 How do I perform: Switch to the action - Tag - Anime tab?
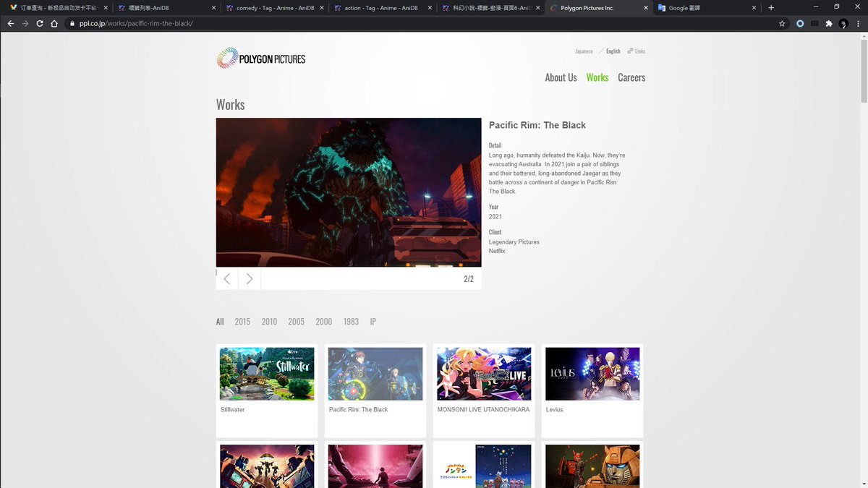tap(383, 7)
